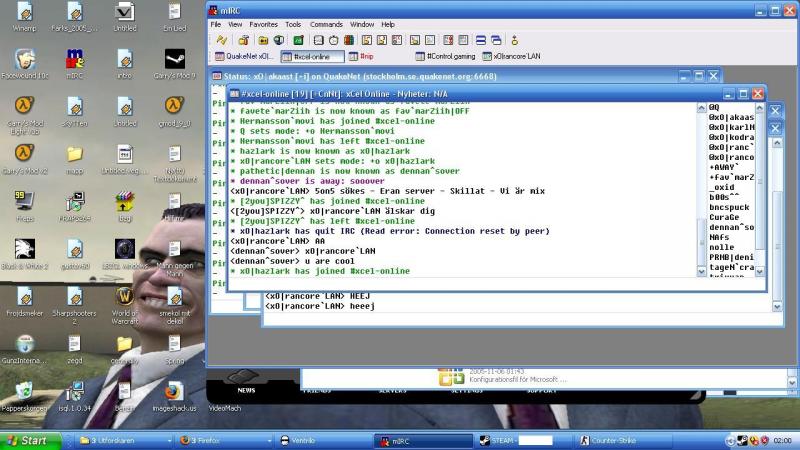
Task: Click the mIRC connect lightning bolt icon
Action: [x=222, y=40]
